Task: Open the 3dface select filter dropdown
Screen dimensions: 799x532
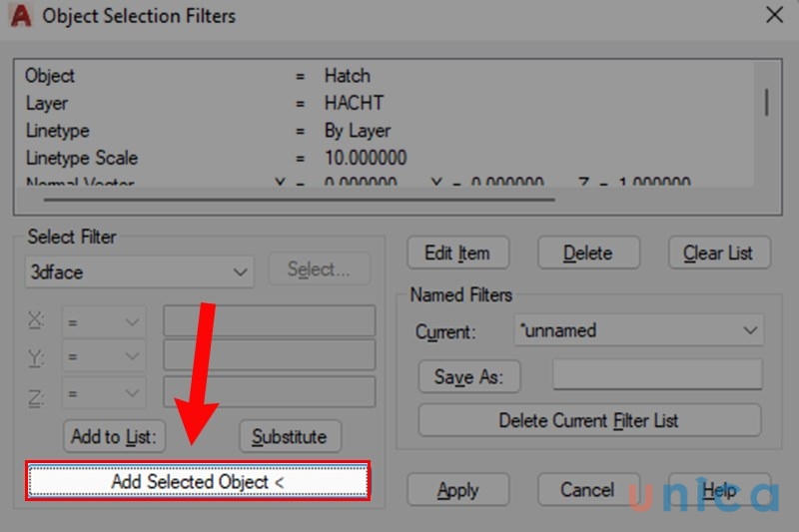Action: 139,270
